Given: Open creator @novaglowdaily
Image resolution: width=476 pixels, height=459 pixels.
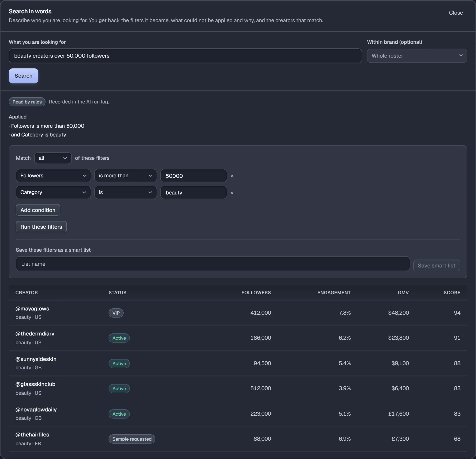Looking at the screenshot, I should pyautogui.click(x=36, y=410).
